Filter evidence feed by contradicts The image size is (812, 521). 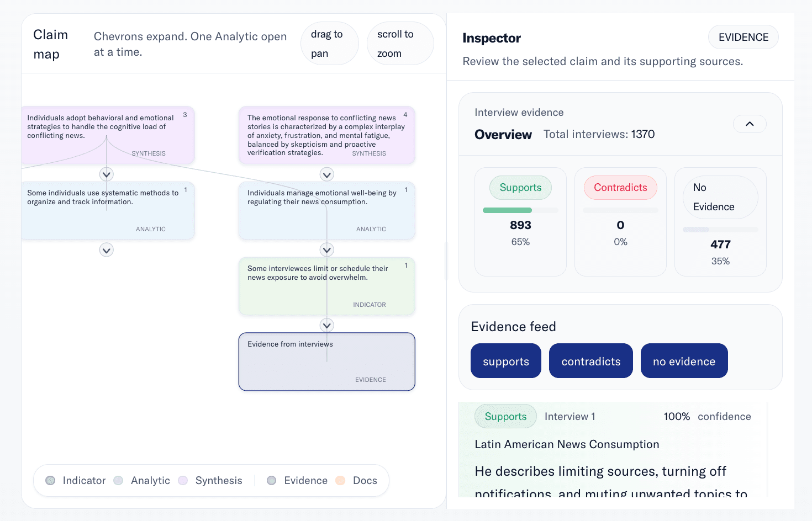coord(590,361)
